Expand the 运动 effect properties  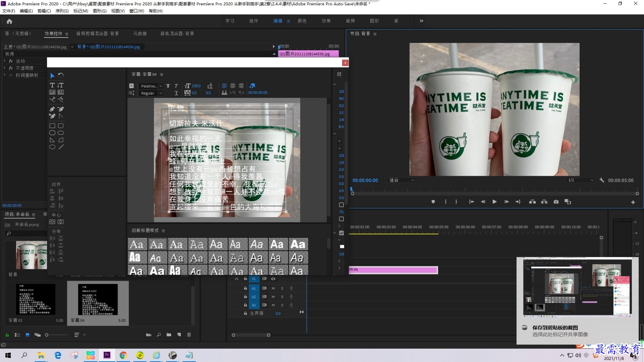point(5,61)
